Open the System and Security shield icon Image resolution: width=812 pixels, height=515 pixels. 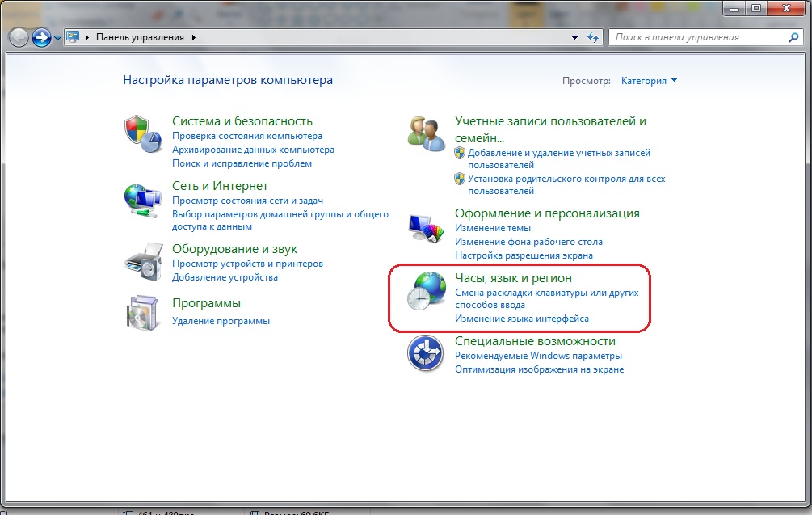click(142, 134)
